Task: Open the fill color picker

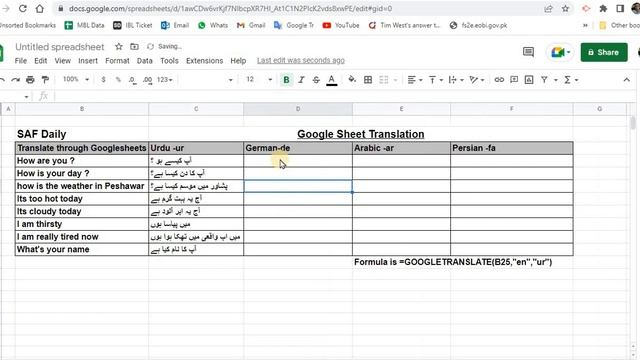Action: pos(352,80)
